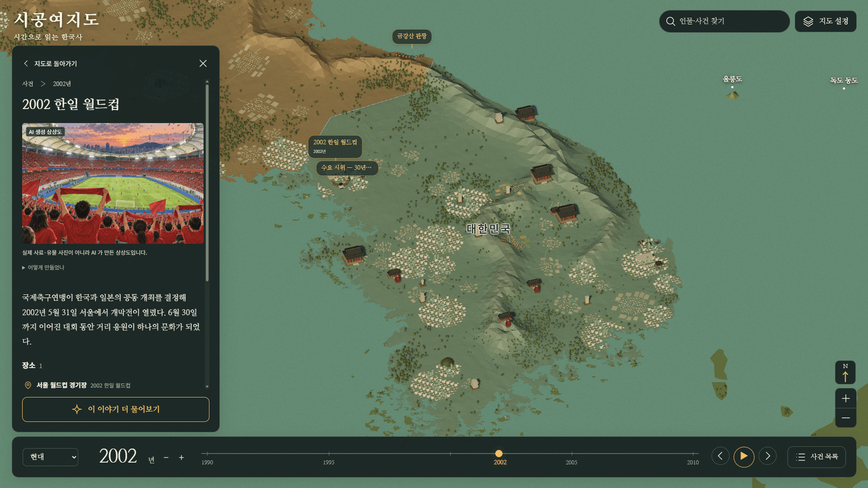Click the 대한민국 country label
The height and width of the screenshot is (488, 868).
pyautogui.click(x=488, y=229)
